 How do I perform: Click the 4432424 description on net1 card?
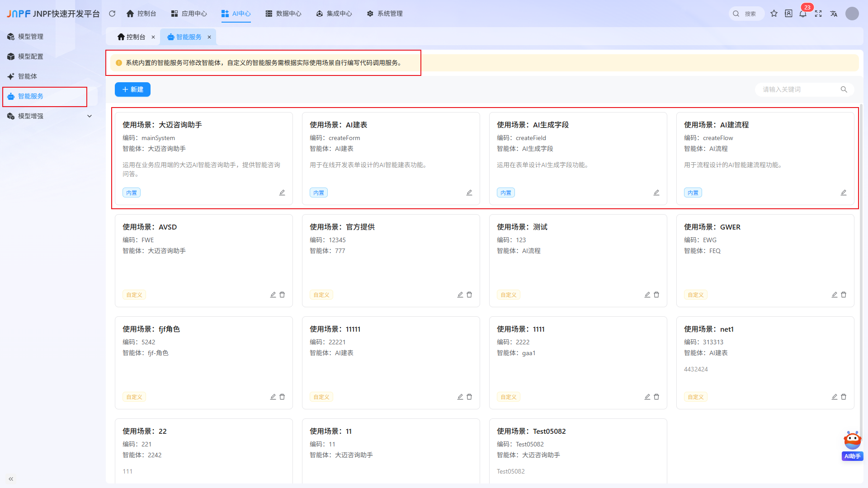tap(696, 369)
